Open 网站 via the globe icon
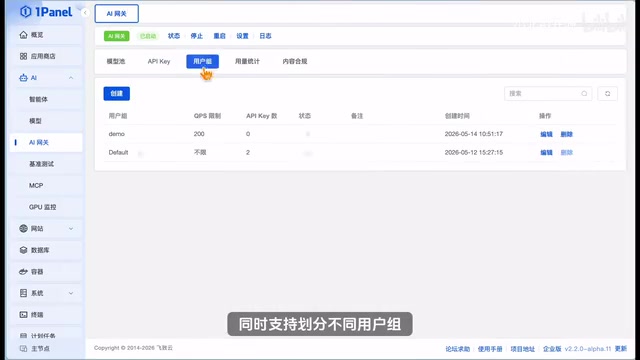 tap(23, 229)
